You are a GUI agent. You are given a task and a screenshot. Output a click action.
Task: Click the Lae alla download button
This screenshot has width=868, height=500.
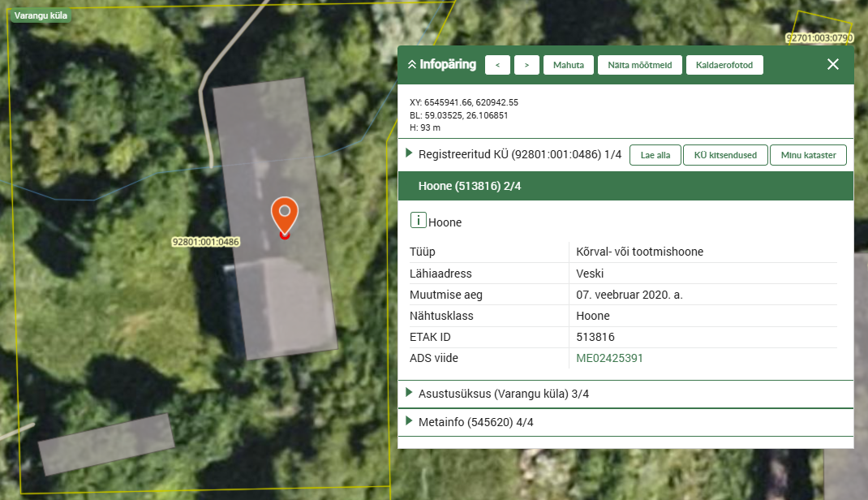tap(655, 155)
